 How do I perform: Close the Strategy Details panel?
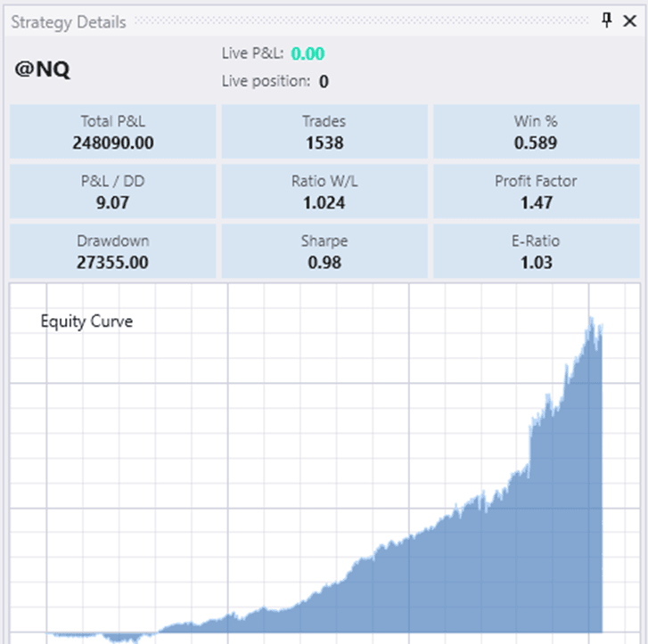coord(629,20)
